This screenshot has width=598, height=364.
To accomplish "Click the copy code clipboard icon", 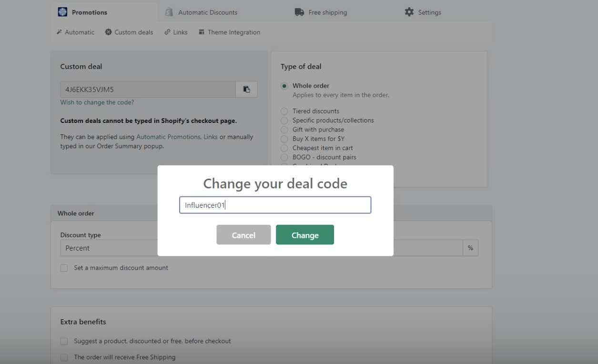I will [246, 89].
